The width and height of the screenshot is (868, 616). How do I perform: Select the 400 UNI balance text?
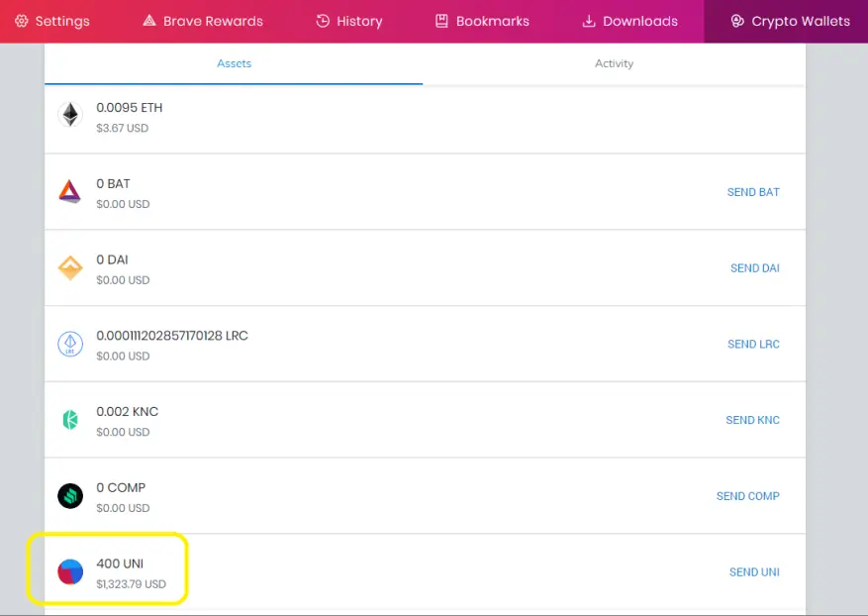[x=120, y=564]
